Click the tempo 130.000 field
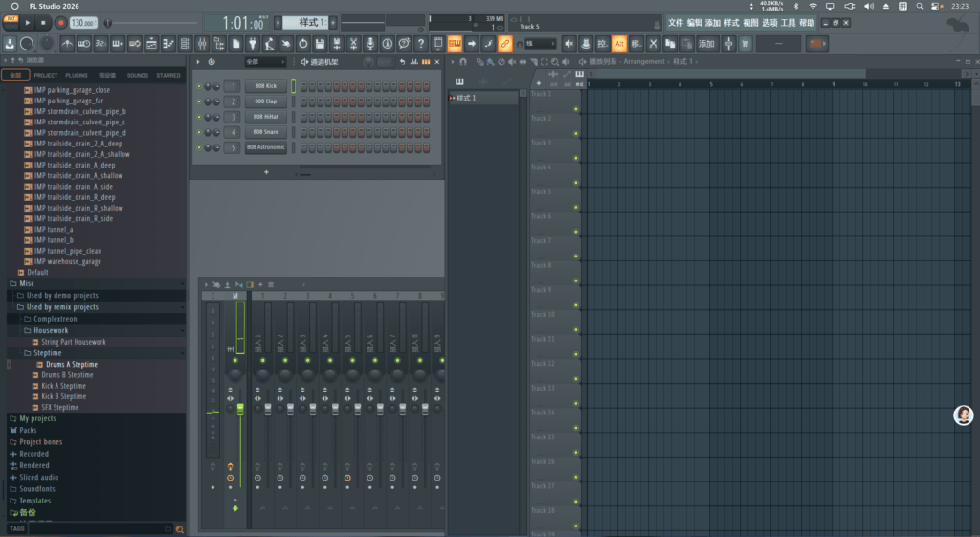Image resolution: width=980 pixels, height=537 pixels. [82, 23]
